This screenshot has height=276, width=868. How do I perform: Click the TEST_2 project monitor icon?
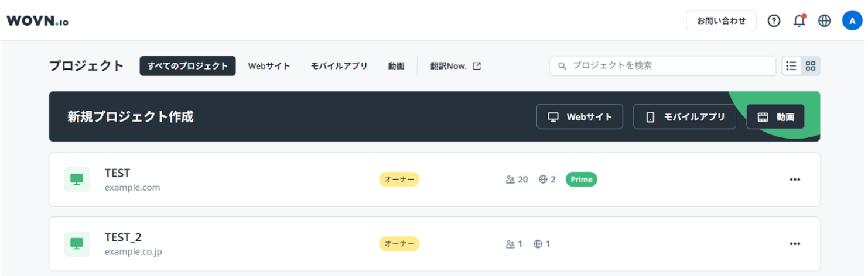pos(77,244)
